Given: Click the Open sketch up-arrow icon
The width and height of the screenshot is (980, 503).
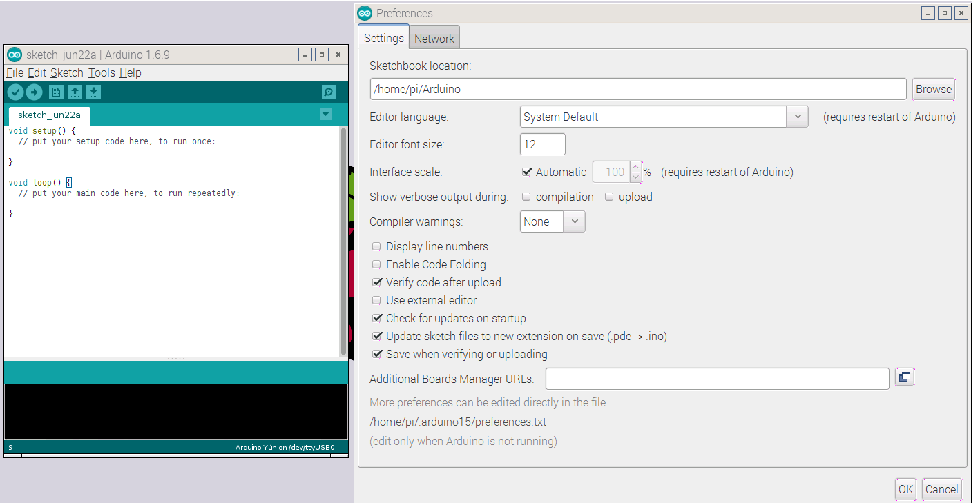Looking at the screenshot, I should tap(75, 92).
